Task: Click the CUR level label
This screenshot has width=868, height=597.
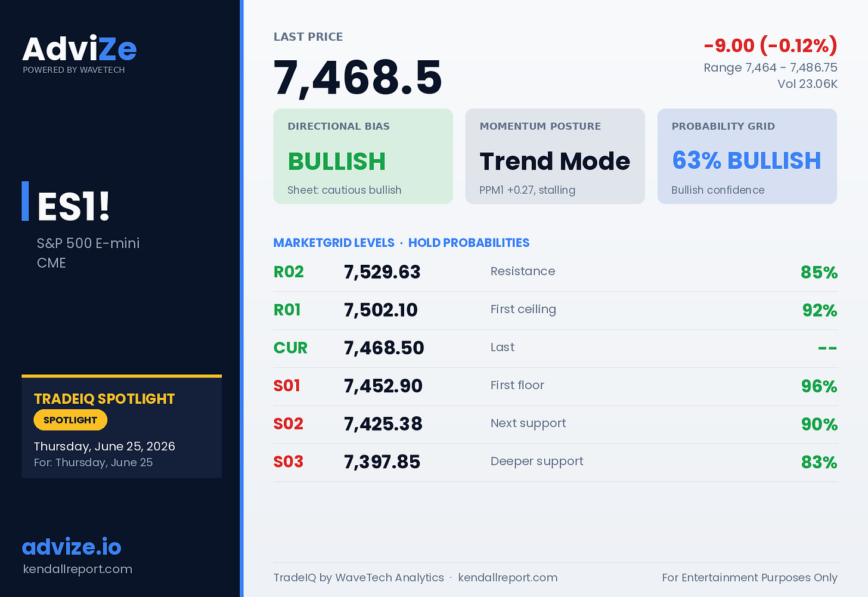Action: tap(290, 348)
